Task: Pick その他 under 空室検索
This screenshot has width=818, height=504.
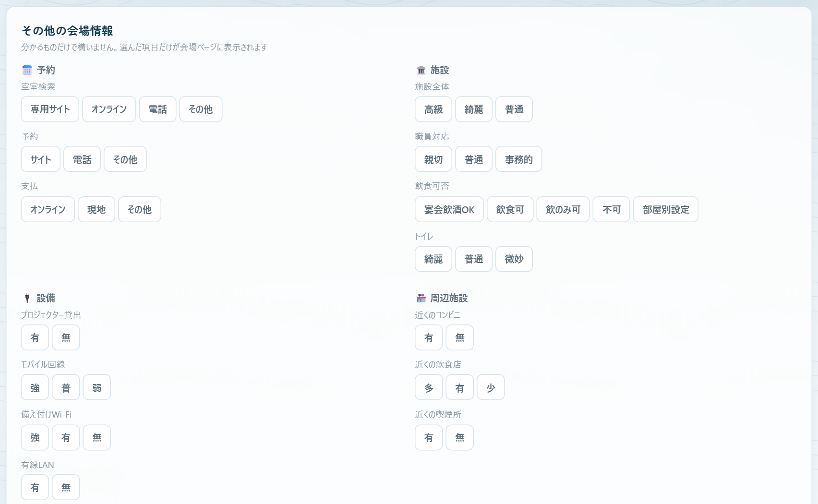Action: tap(201, 109)
